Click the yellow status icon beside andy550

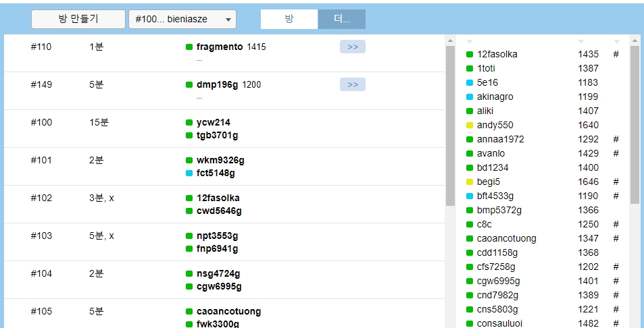pos(470,126)
